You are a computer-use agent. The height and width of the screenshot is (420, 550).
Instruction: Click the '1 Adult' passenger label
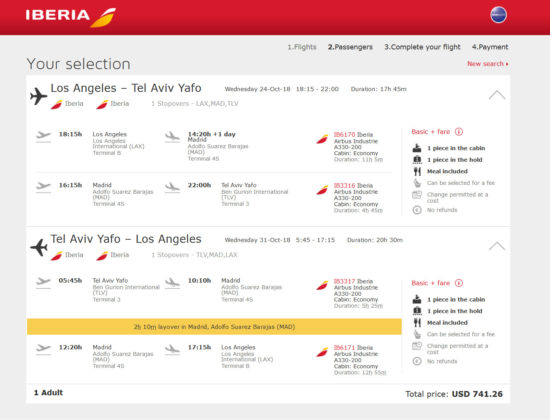(48, 393)
